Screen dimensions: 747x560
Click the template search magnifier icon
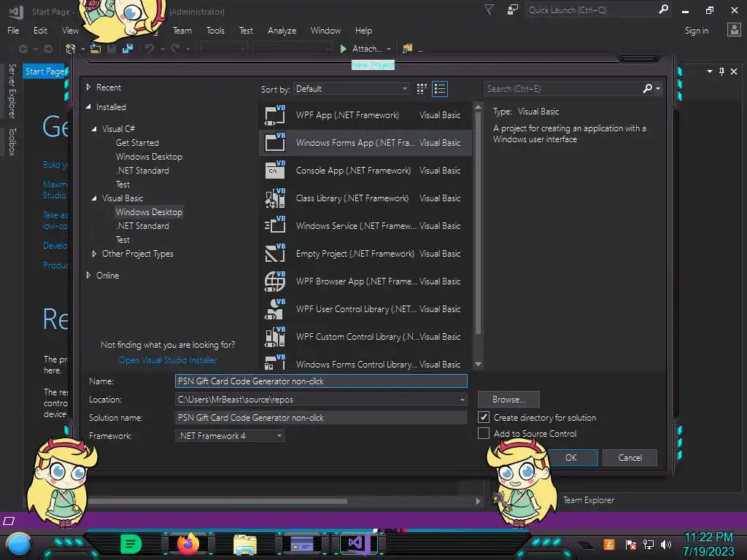(x=648, y=88)
